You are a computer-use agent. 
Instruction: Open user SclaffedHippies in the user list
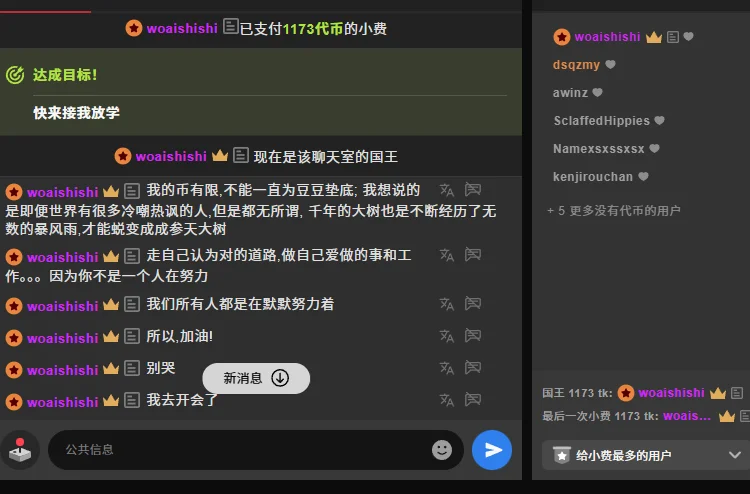pos(601,121)
